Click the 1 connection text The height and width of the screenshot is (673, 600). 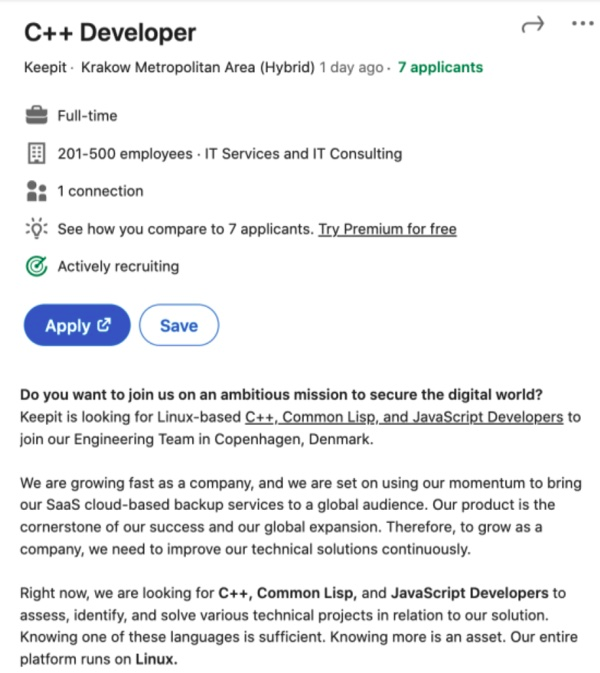pos(100,191)
